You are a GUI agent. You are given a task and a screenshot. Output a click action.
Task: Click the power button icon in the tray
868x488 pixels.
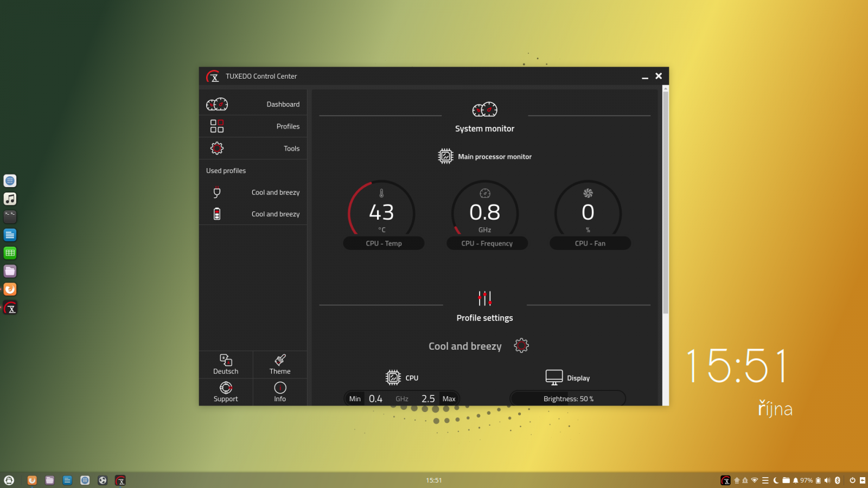coord(853,480)
